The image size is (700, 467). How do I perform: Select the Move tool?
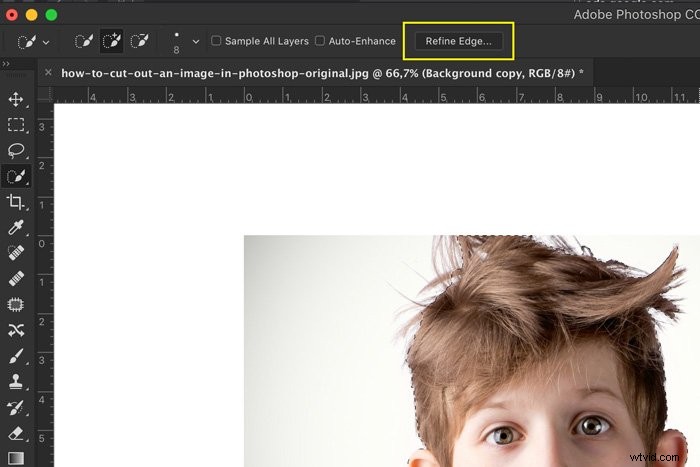(x=16, y=99)
